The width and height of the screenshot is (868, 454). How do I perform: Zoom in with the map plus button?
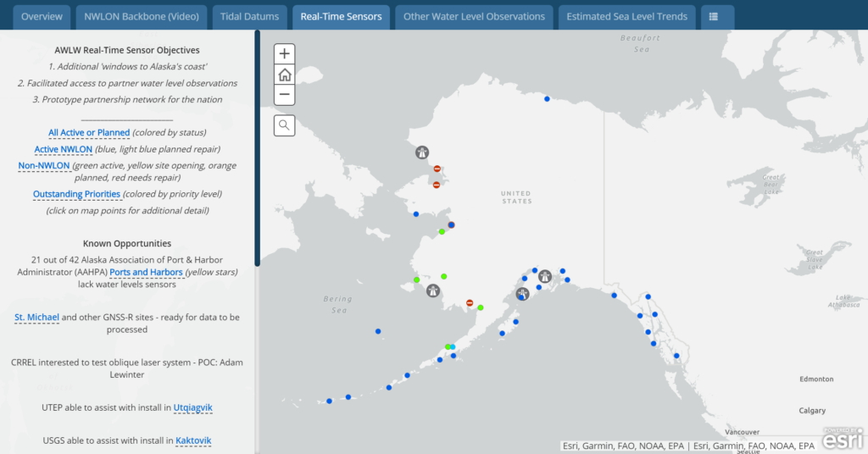(x=284, y=53)
